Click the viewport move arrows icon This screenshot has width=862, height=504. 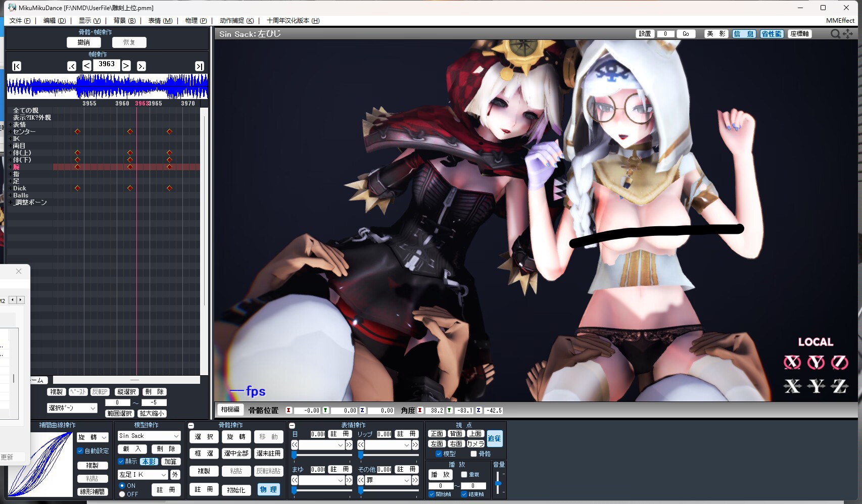(848, 34)
